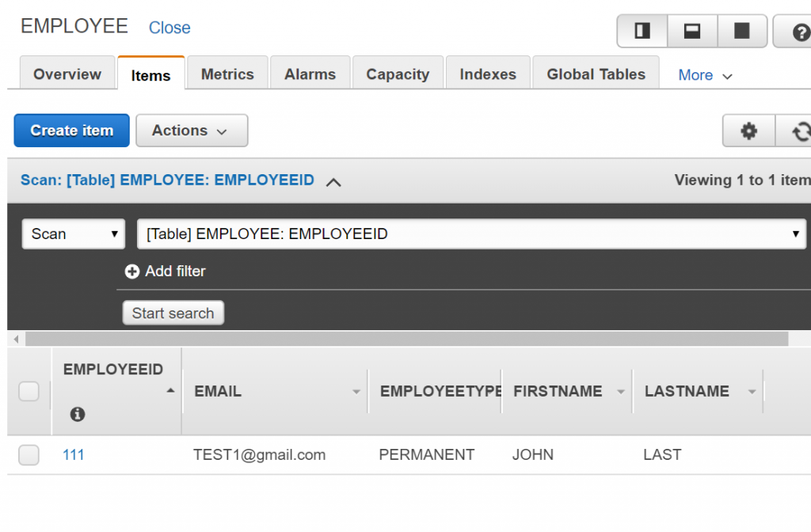This screenshot has width=811, height=532.
Task: Open the table and index selector dropdown
Action: point(796,234)
